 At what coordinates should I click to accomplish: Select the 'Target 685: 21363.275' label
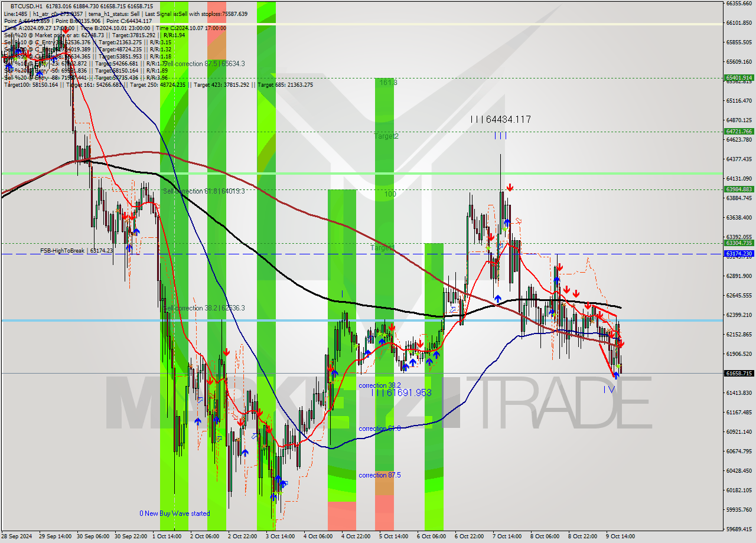[x=285, y=84]
